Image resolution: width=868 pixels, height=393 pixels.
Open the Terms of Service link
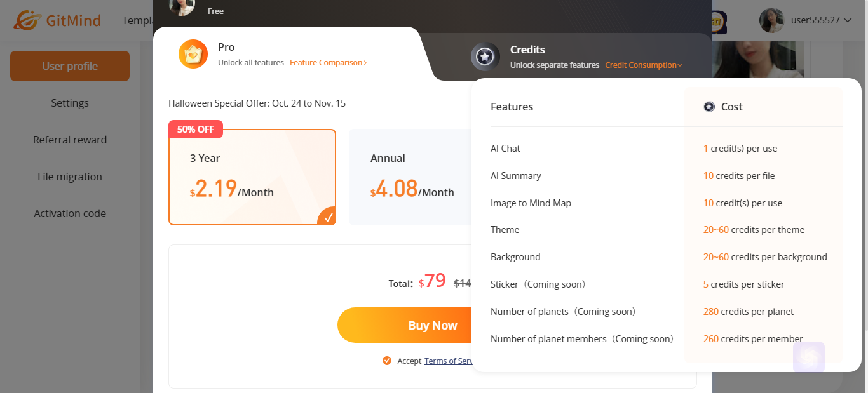448,361
